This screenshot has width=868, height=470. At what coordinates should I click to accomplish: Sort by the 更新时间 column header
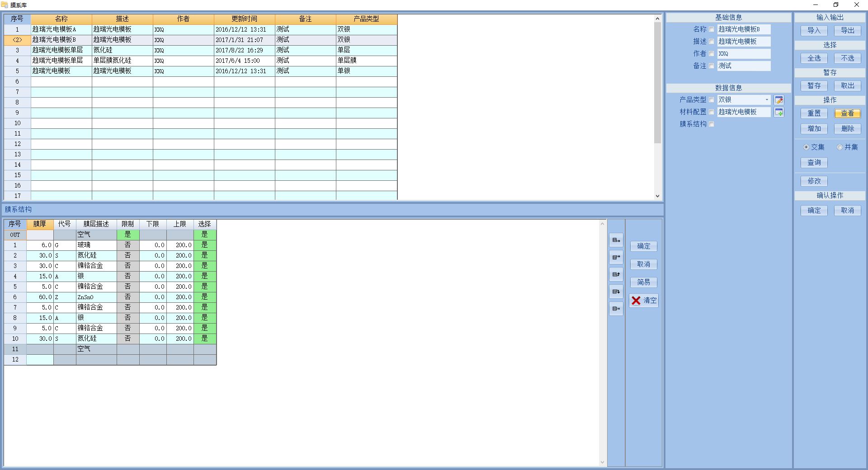tap(245, 19)
